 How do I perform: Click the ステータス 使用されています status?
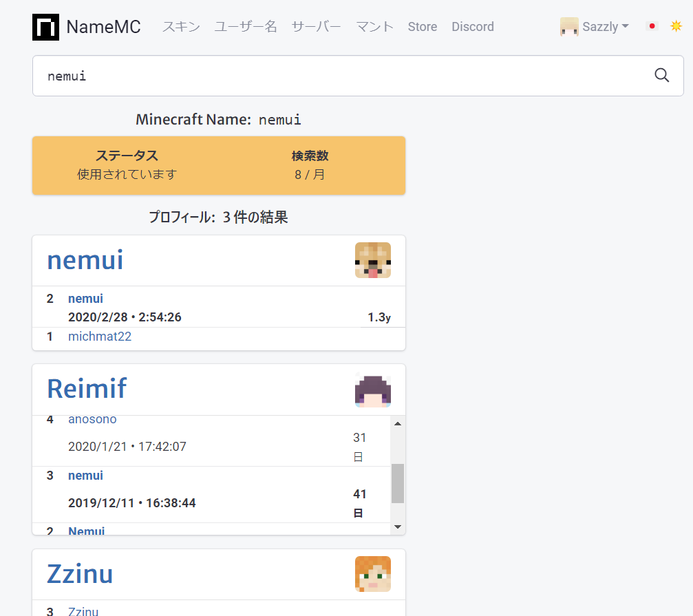pyautogui.click(x=127, y=165)
